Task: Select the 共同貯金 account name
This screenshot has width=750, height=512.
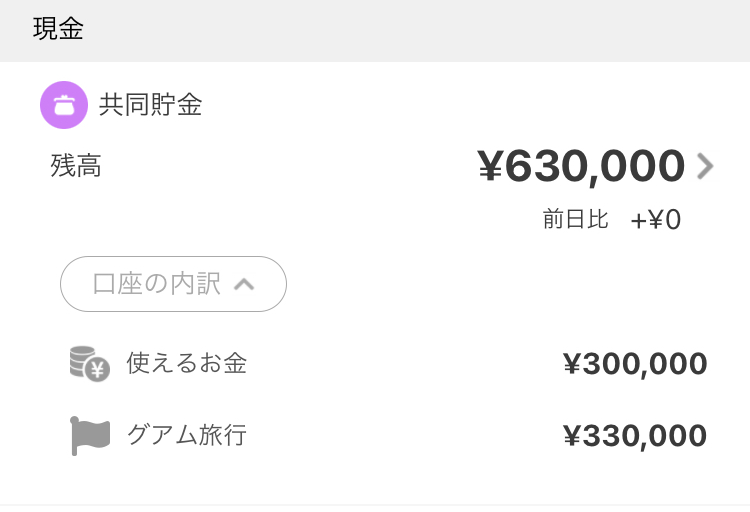Action: (151, 105)
